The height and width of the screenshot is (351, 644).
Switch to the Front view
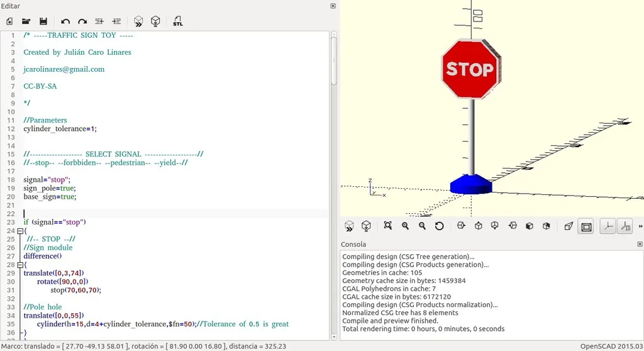(530, 226)
